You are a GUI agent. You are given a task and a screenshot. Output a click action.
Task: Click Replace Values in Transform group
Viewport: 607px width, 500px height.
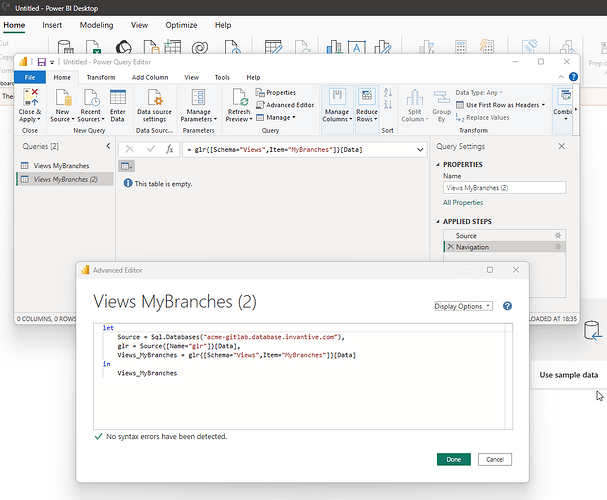[x=482, y=117]
